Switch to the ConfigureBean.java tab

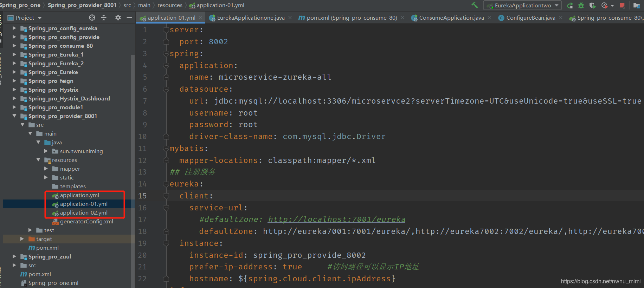[x=530, y=18]
